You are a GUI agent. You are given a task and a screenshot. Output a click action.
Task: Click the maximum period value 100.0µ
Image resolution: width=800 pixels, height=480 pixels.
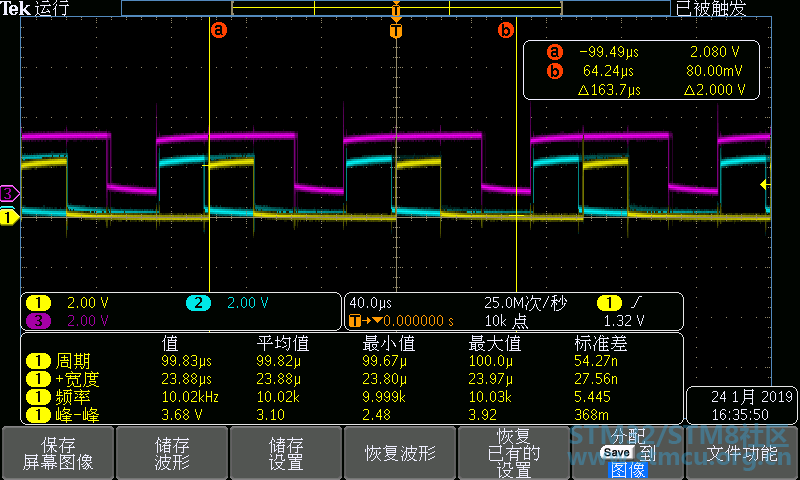point(490,361)
